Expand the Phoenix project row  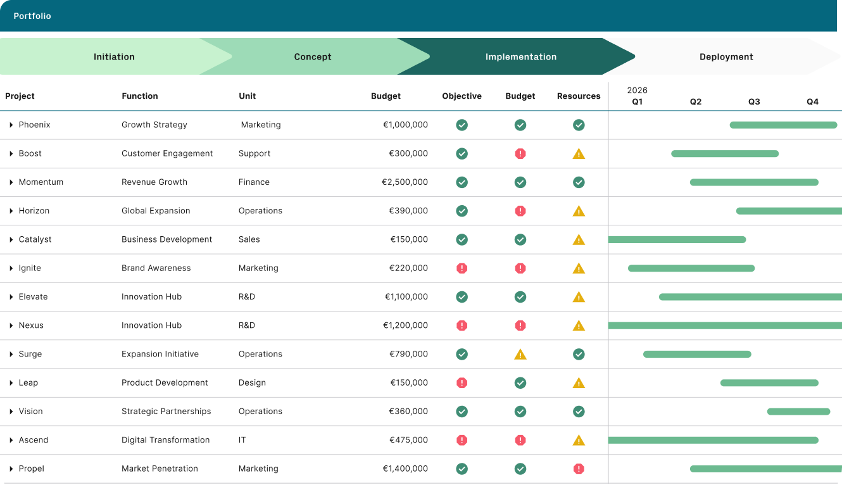[x=11, y=125]
